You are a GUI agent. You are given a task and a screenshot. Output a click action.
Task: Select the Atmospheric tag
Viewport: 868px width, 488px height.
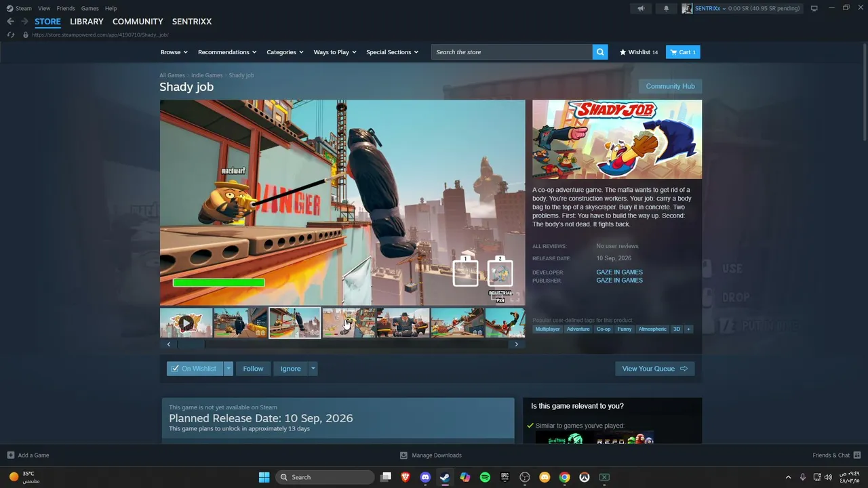click(652, 329)
